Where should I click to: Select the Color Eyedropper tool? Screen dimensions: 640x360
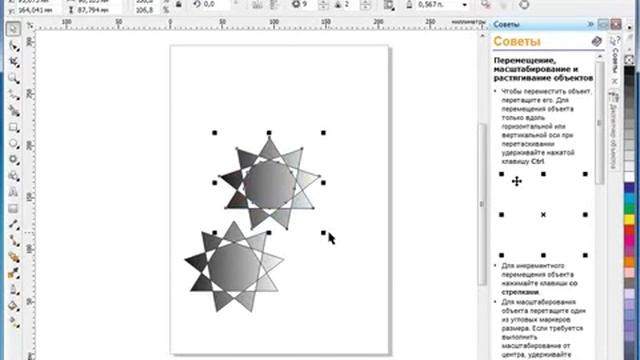click(x=13, y=273)
